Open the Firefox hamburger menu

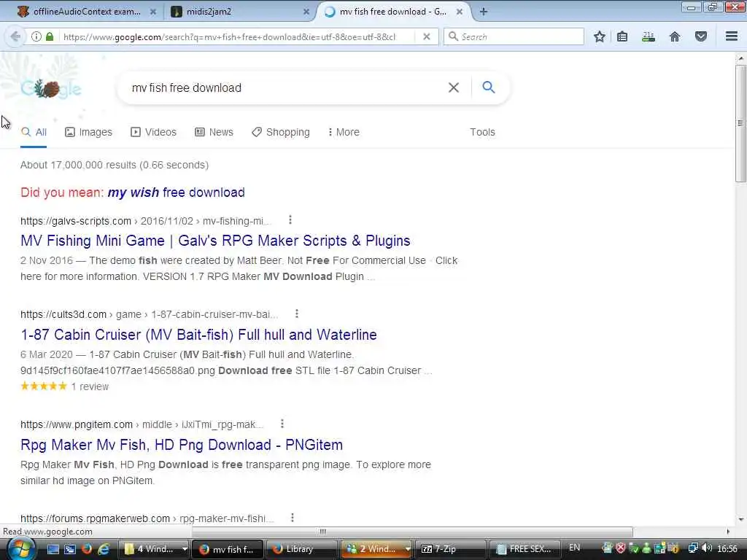pos(732,36)
